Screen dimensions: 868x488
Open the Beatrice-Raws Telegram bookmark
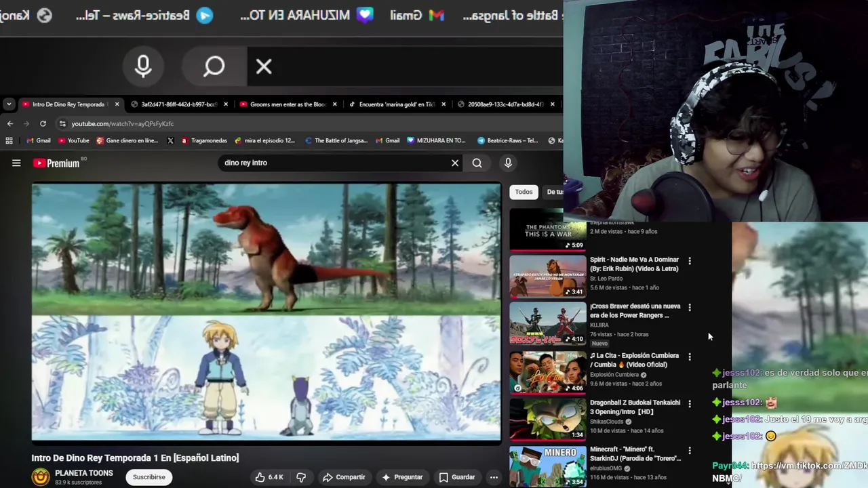[508, 140]
